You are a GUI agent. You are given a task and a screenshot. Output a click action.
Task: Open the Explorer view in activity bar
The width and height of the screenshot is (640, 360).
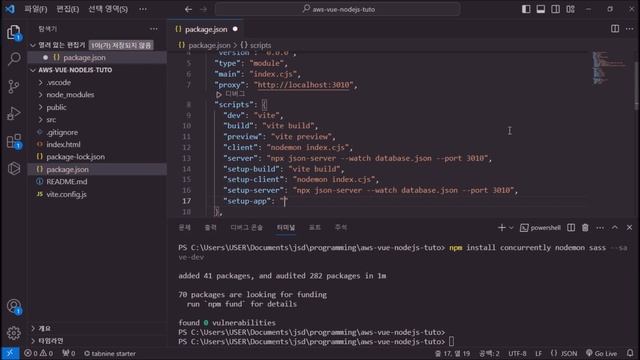click(x=14, y=32)
